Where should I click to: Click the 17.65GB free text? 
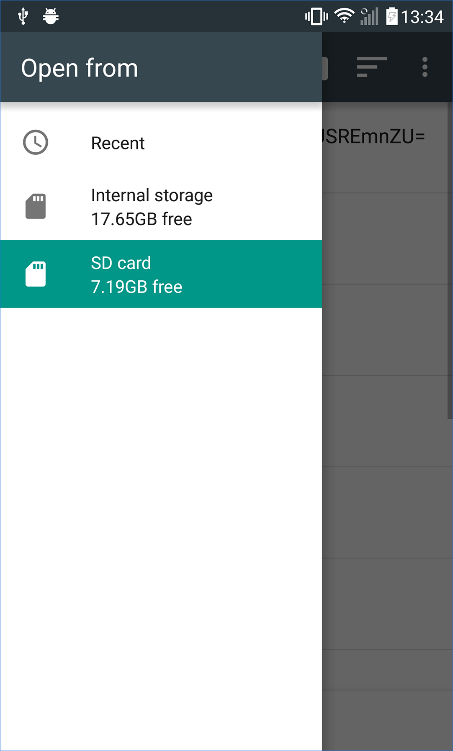click(141, 219)
